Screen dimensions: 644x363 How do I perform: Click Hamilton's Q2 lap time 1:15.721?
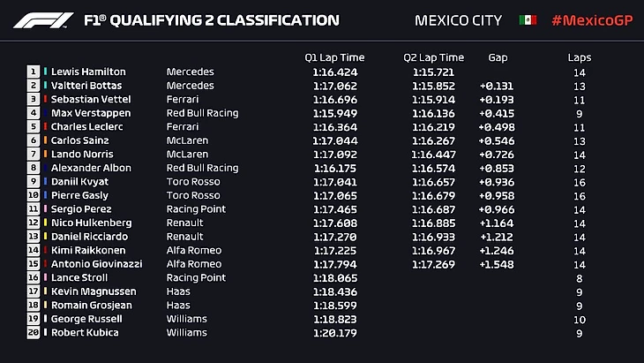[x=434, y=72]
